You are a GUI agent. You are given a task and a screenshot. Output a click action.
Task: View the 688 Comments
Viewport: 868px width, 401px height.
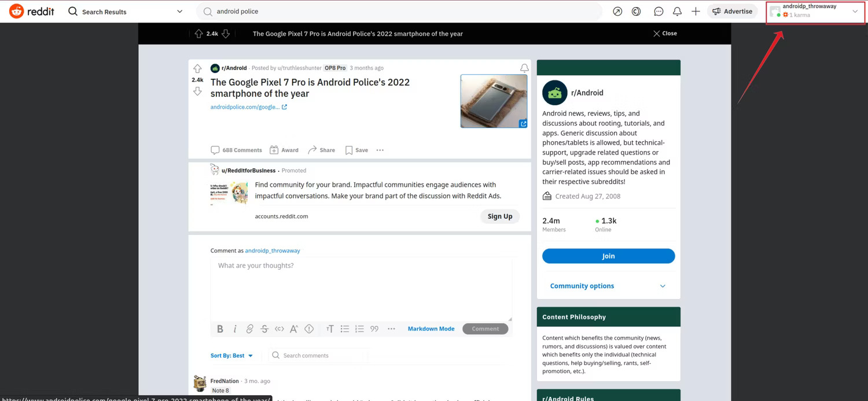coord(236,150)
